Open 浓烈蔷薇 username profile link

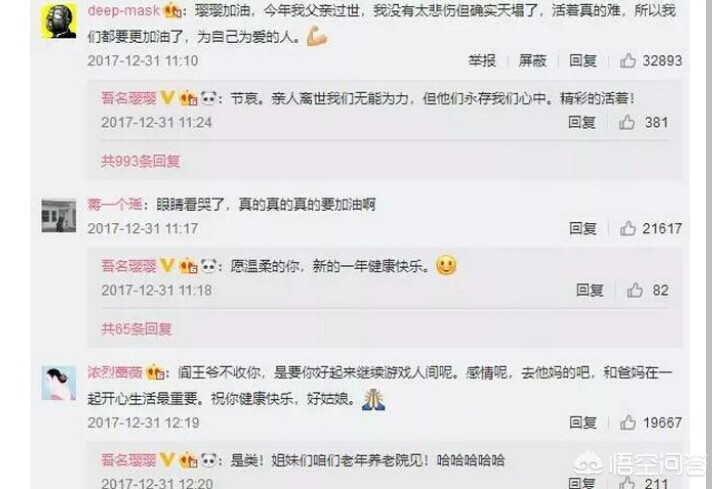coord(115,372)
